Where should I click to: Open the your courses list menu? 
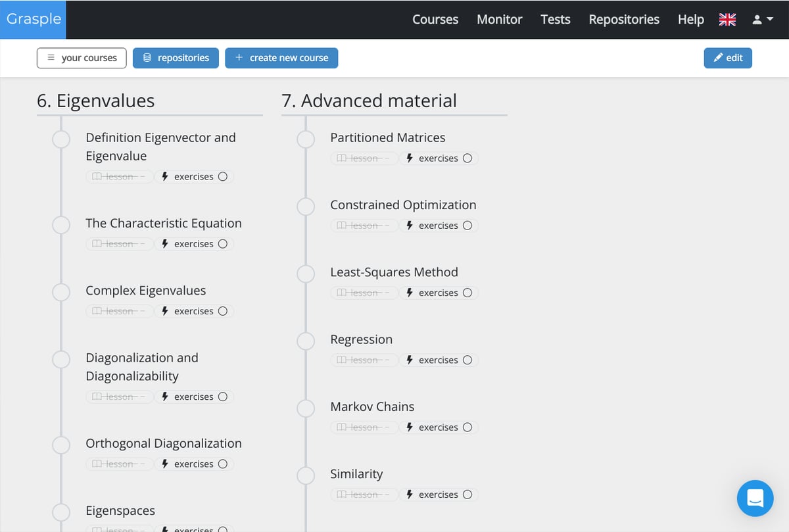click(x=82, y=58)
